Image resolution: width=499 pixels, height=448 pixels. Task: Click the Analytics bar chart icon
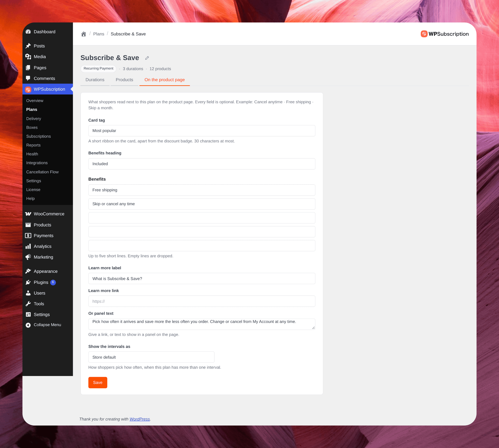(28, 246)
